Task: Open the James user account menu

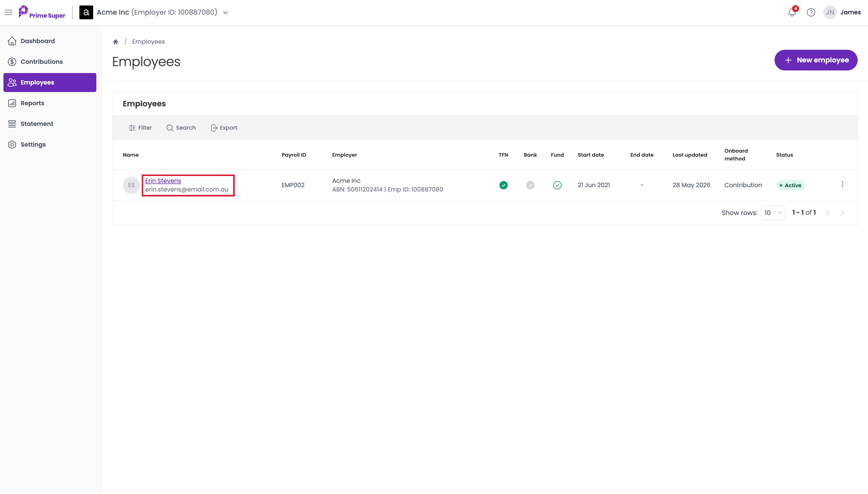Action: [842, 13]
